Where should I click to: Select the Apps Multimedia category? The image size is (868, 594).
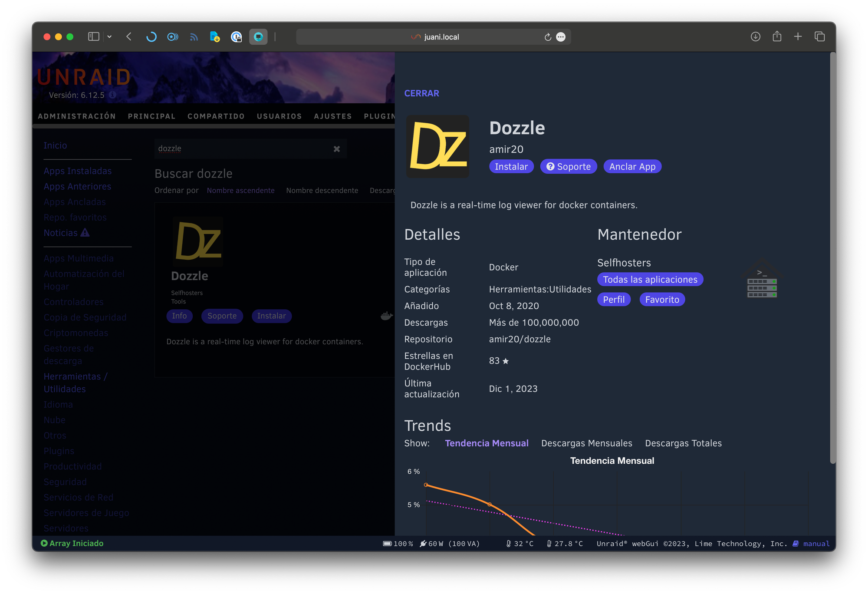pos(79,258)
